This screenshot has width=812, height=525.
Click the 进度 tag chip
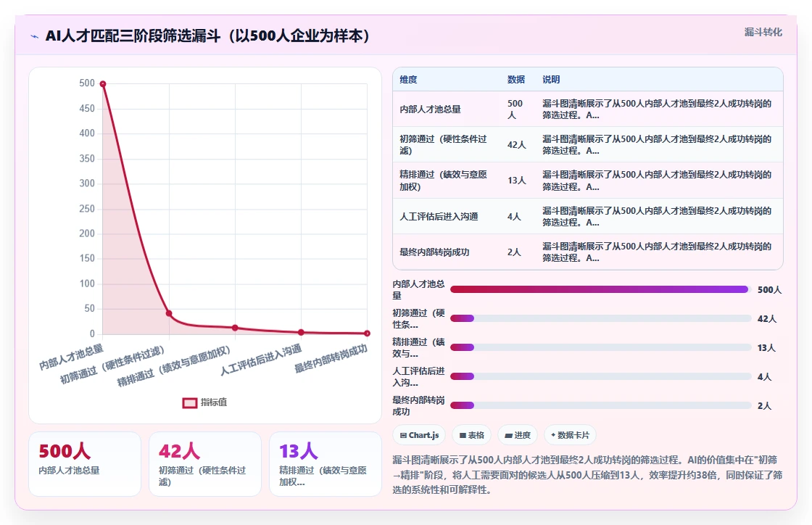point(518,435)
